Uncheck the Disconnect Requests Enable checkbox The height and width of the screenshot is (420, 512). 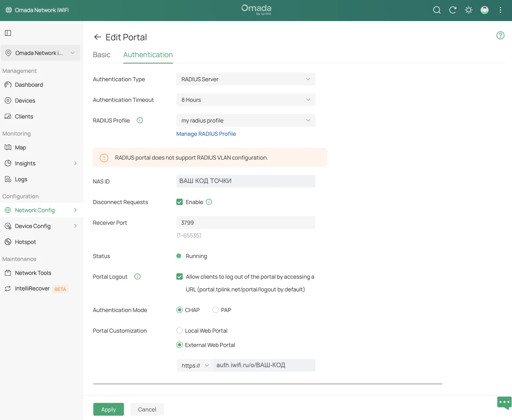[180, 202]
